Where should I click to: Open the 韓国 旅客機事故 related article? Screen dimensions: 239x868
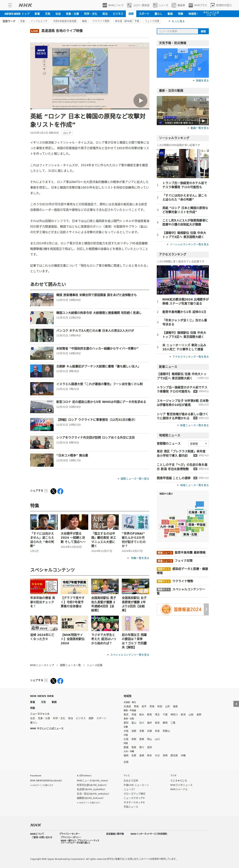pyautogui.click(x=96, y=295)
